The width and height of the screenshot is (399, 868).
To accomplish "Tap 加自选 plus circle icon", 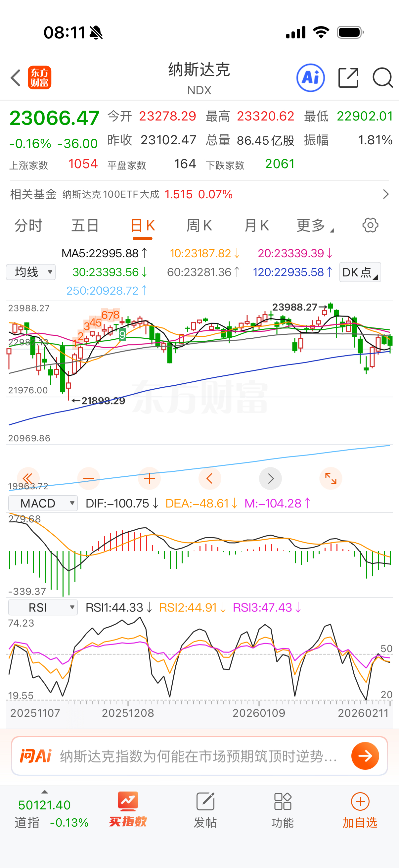I will pyautogui.click(x=360, y=801).
